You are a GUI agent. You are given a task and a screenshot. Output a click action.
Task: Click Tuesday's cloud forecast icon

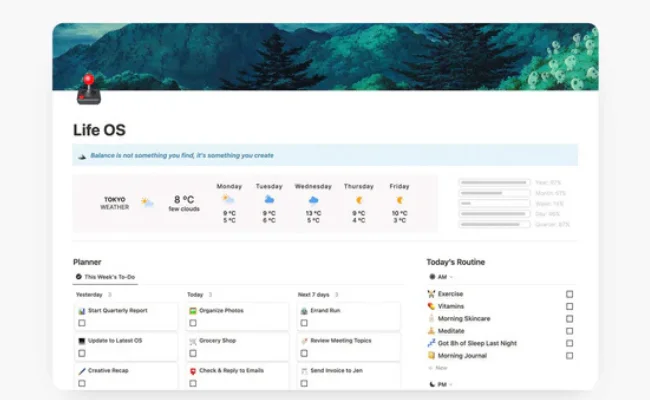click(x=269, y=200)
